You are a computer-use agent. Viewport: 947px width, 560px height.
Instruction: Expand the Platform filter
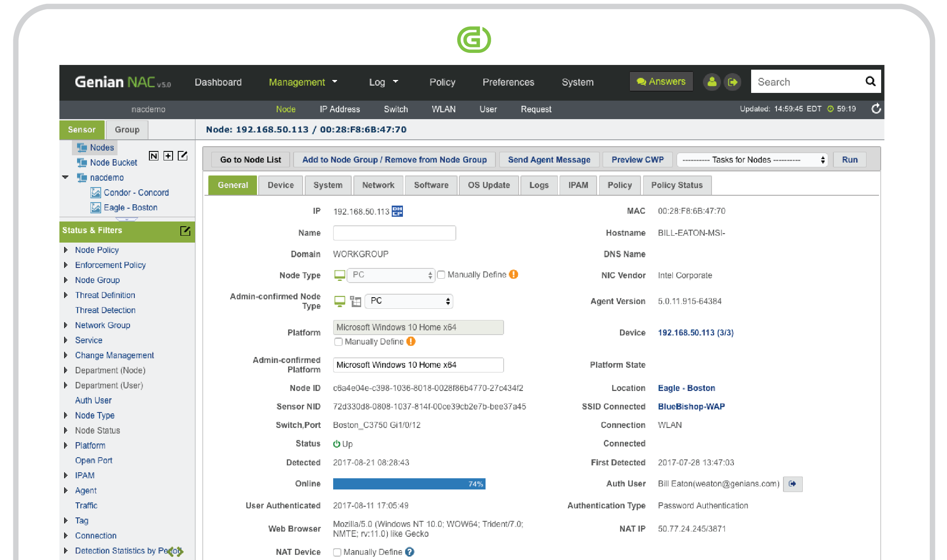pos(65,445)
